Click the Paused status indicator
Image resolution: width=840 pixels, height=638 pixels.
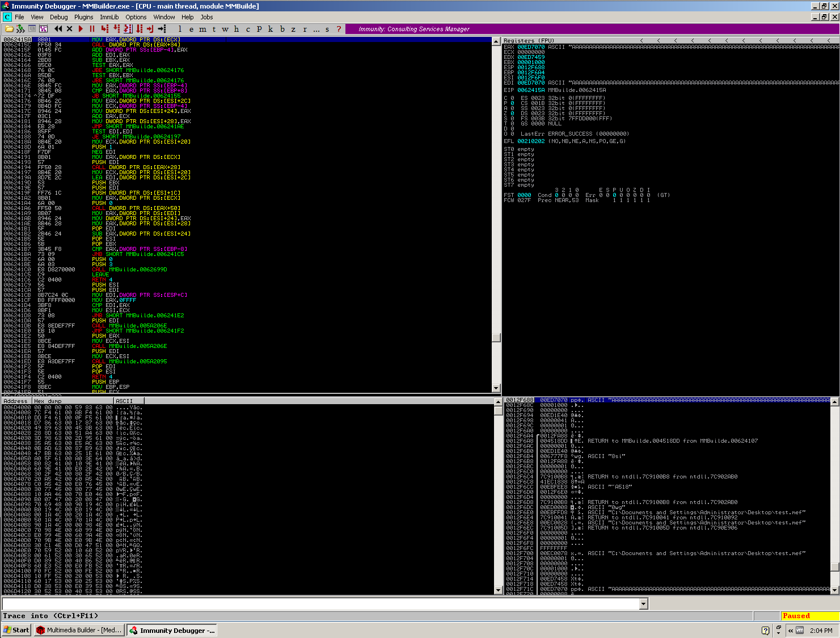[809, 616]
